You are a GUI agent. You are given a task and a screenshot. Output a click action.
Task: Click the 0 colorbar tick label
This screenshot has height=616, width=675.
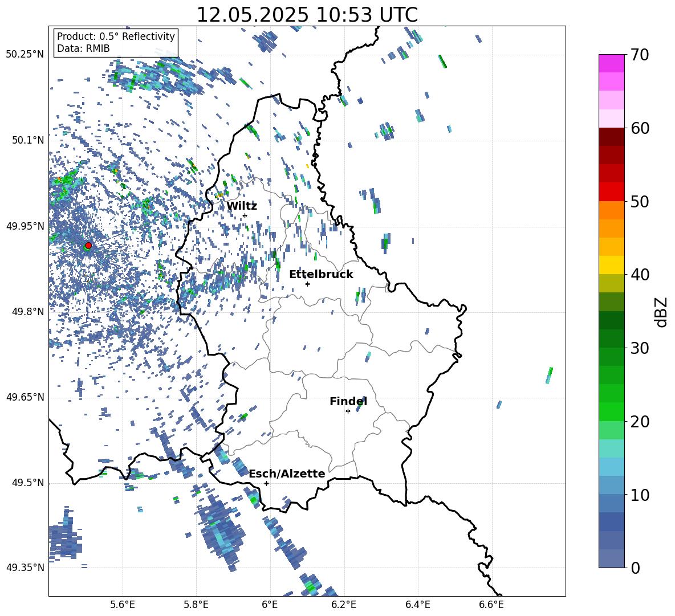[635, 568]
